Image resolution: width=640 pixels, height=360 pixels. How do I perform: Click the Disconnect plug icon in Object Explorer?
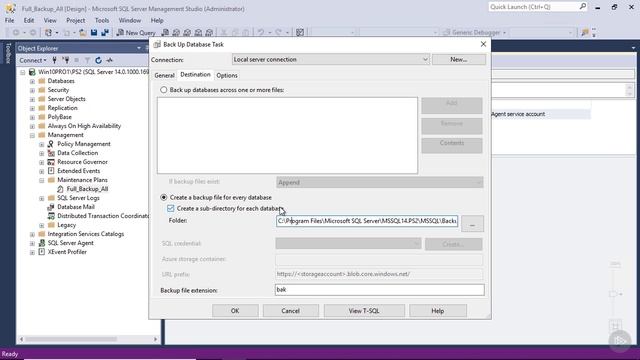(65, 60)
